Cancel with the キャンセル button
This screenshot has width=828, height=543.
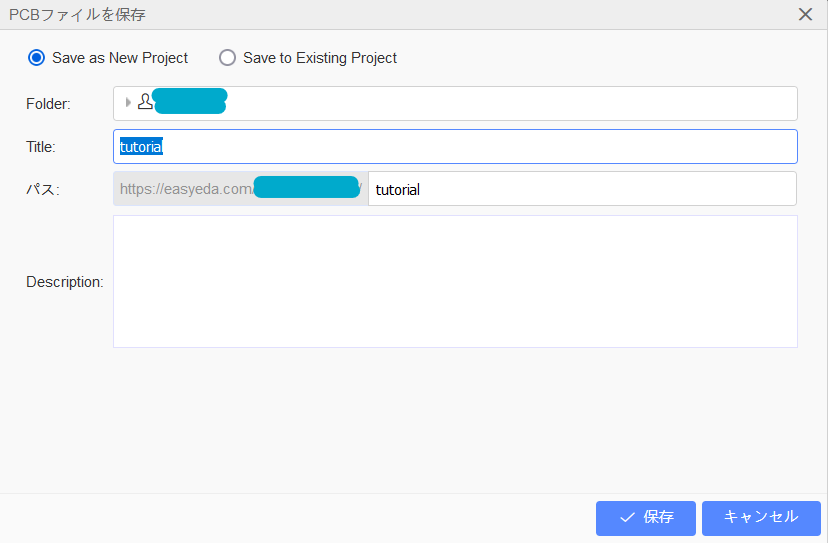(761, 518)
